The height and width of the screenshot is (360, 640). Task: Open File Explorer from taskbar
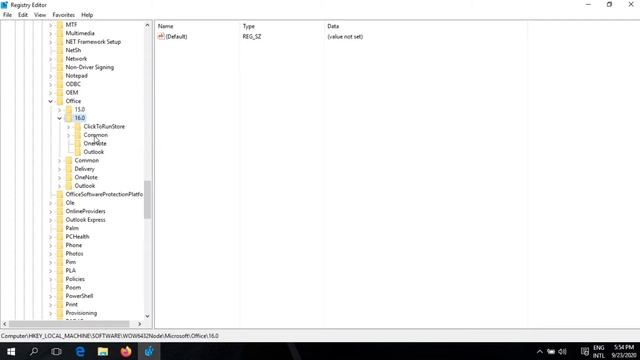pyautogui.click(x=103, y=351)
